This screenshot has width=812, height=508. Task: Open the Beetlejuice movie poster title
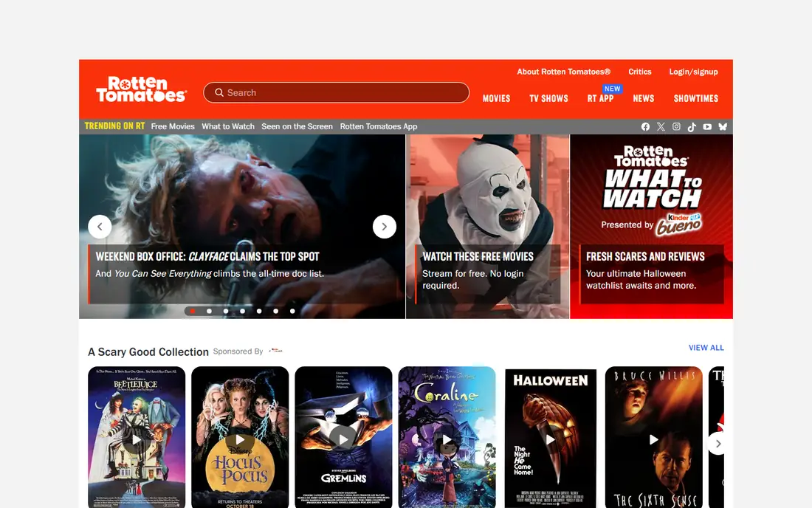pyautogui.click(x=136, y=384)
